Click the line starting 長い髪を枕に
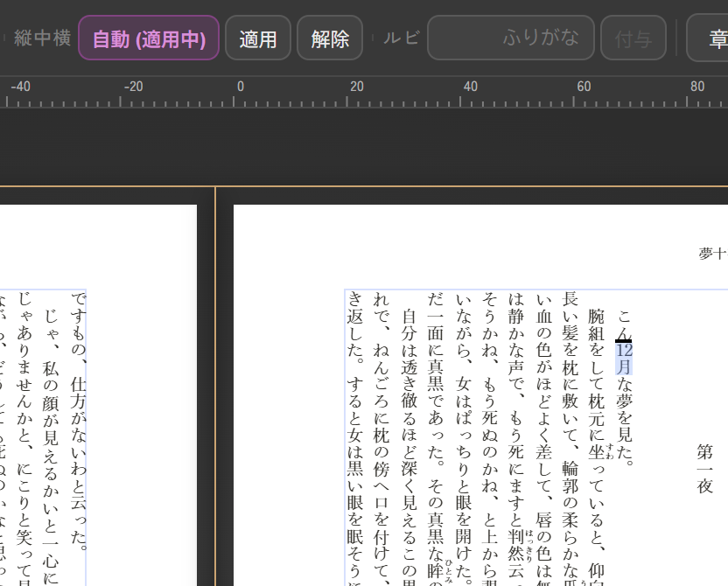The width and height of the screenshot is (728, 586). coord(570,438)
